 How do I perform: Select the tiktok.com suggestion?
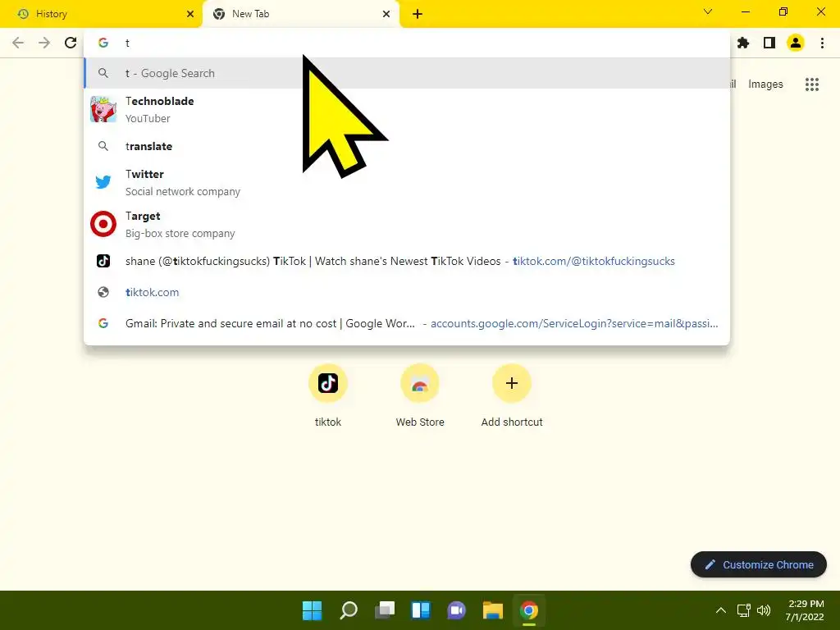coord(407,292)
